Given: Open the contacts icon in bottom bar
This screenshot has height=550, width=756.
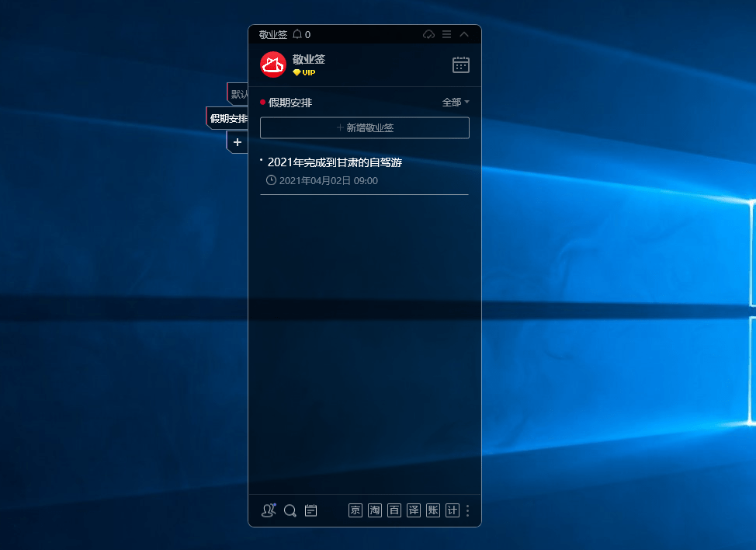Looking at the screenshot, I should (269, 510).
